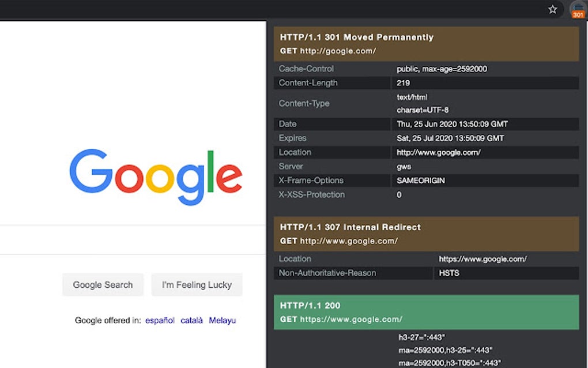Select the Melayu language link
The image size is (588, 368).
tap(223, 320)
